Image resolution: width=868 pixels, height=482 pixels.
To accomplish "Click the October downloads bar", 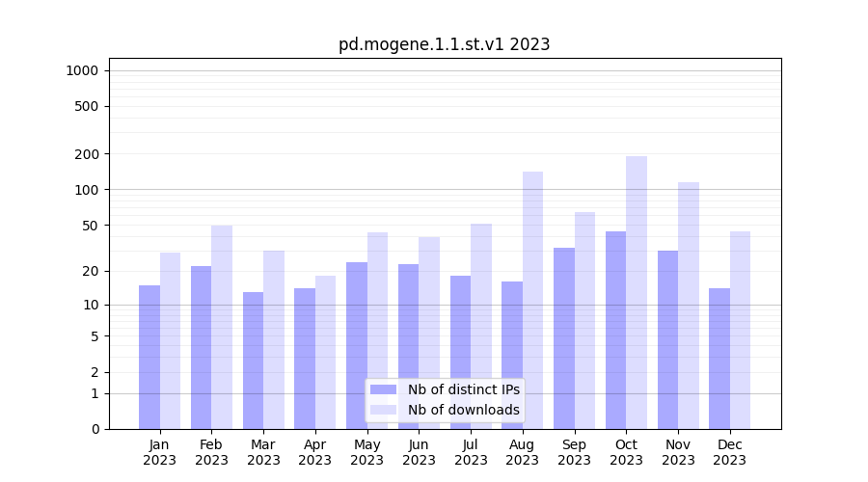I will click(x=637, y=292).
